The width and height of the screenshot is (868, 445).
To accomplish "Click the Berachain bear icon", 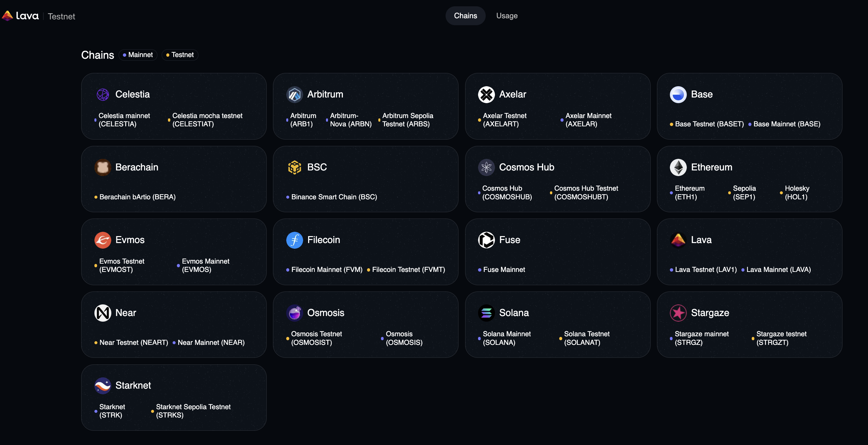I will click(103, 167).
